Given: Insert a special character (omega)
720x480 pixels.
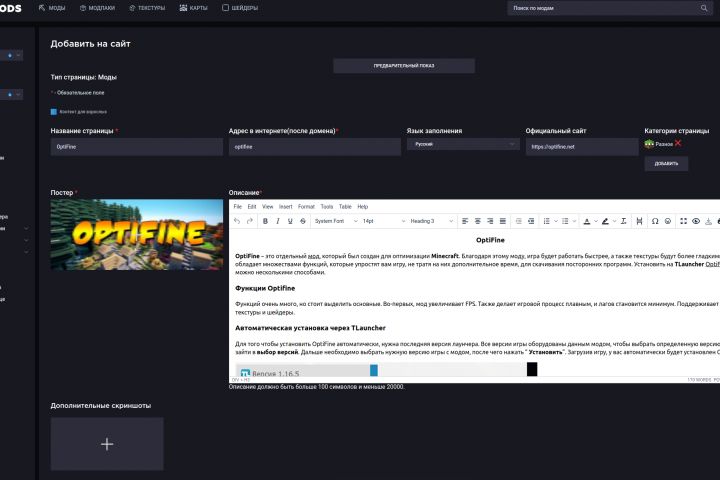Looking at the screenshot, I should tap(655, 221).
